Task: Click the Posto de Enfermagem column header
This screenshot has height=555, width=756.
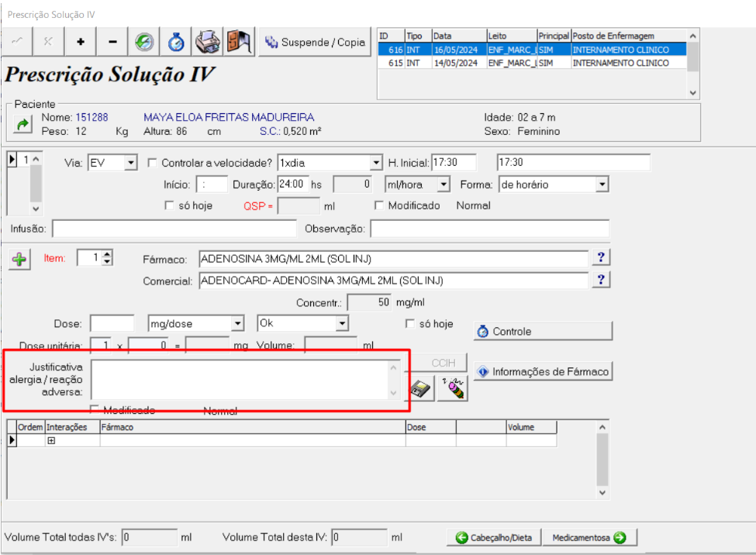Action: (x=629, y=36)
